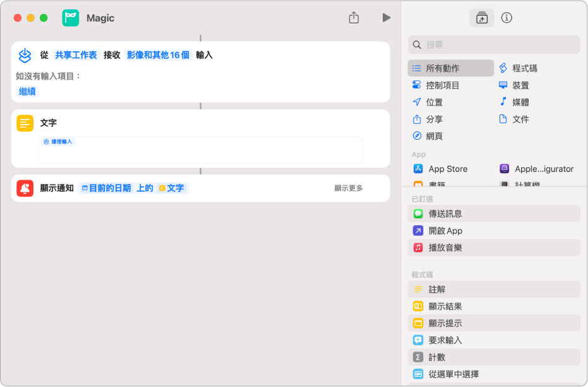This screenshot has height=387, width=588.
Task: Change 影像和其他 16 個 input types
Action: (158, 55)
